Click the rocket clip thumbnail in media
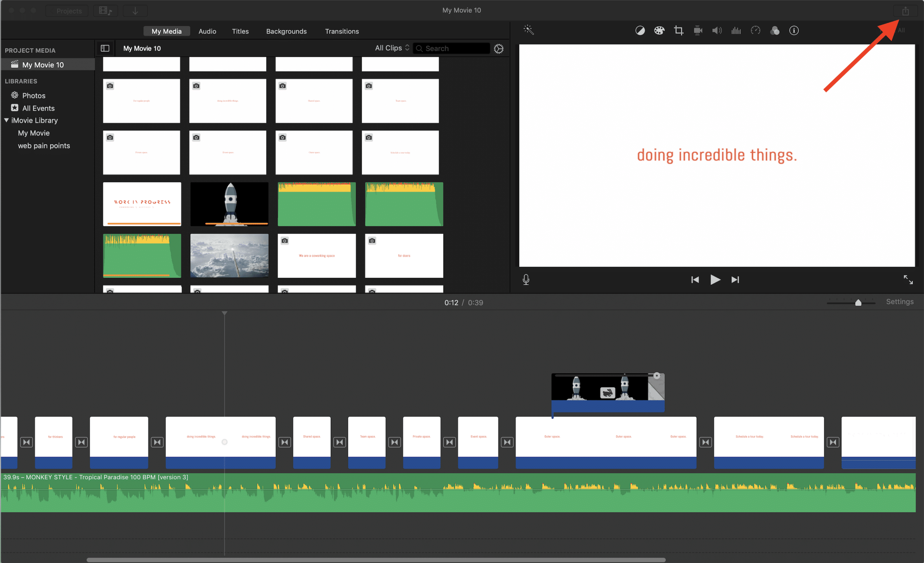Viewport: 924px width, 563px height. tap(228, 203)
